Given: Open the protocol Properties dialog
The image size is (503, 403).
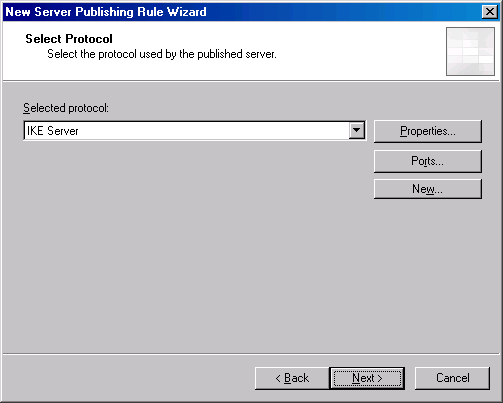Looking at the screenshot, I should pyautogui.click(x=428, y=131).
